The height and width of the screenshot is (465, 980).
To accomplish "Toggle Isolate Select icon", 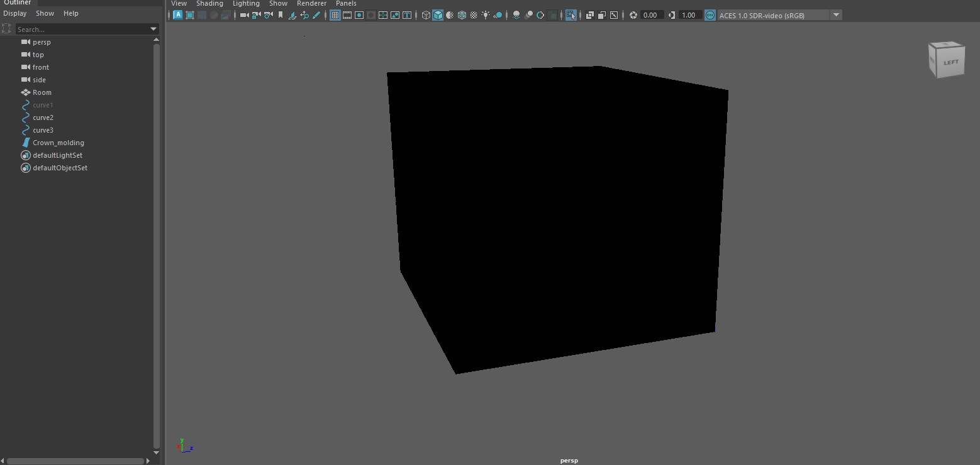I will pyautogui.click(x=571, y=15).
